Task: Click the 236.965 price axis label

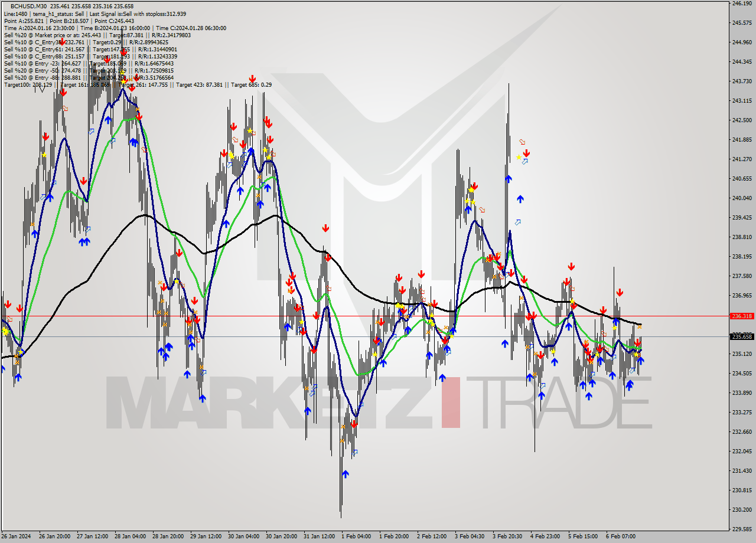Action: 742,296
